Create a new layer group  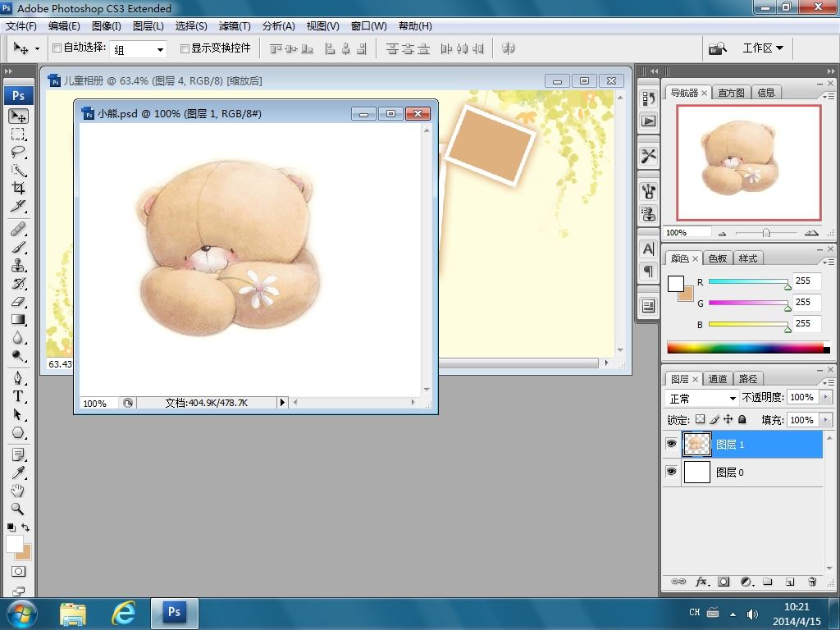pos(768,582)
